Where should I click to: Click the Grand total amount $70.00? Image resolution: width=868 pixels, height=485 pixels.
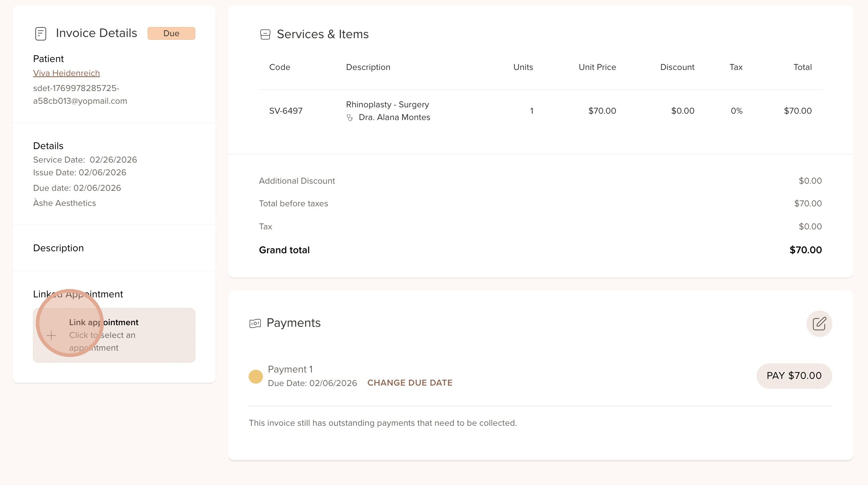[805, 250]
